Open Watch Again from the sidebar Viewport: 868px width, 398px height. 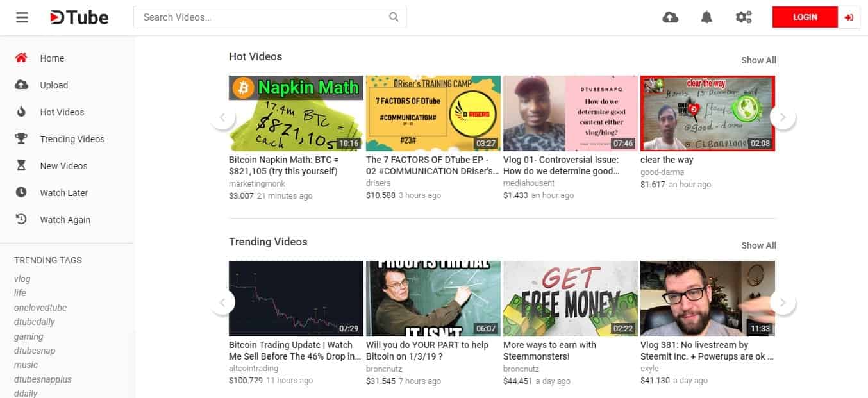pos(65,220)
